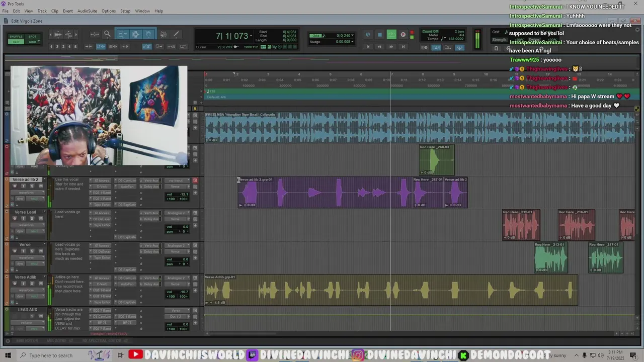Click the Zoom Toggle icon
The width and height of the screenshot is (644, 362).
click(95, 34)
